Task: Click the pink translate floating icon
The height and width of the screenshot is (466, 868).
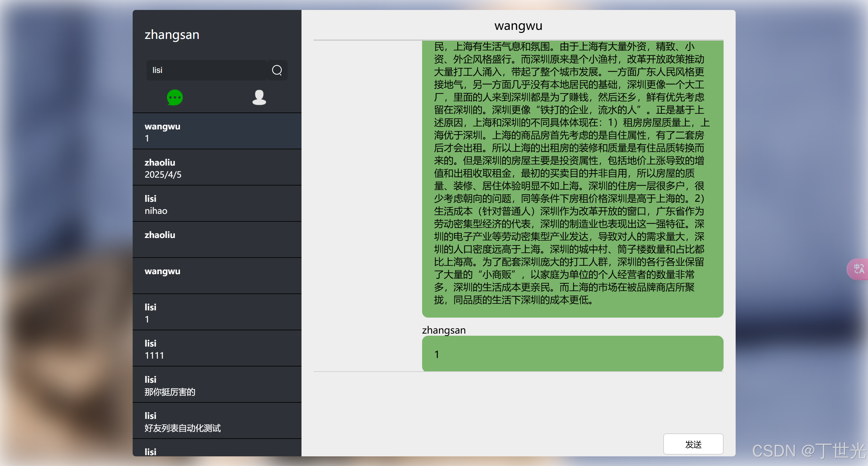Action: 858,269
